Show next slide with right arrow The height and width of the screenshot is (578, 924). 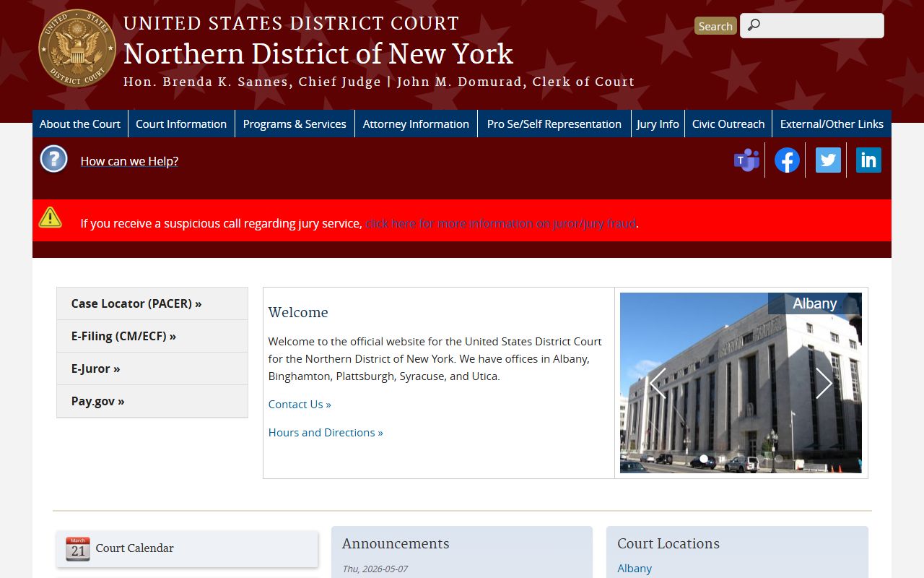[x=824, y=383]
